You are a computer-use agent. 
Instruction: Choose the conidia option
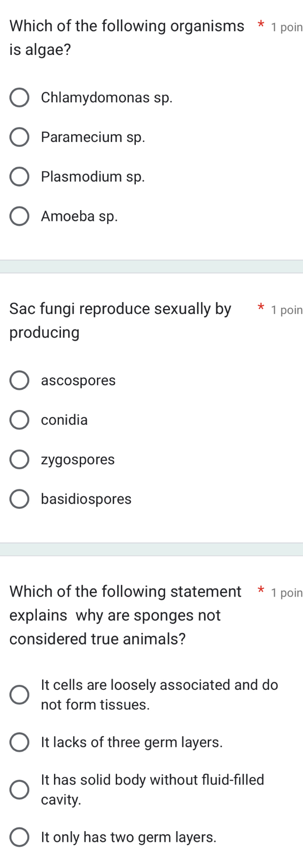(x=20, y=420)
